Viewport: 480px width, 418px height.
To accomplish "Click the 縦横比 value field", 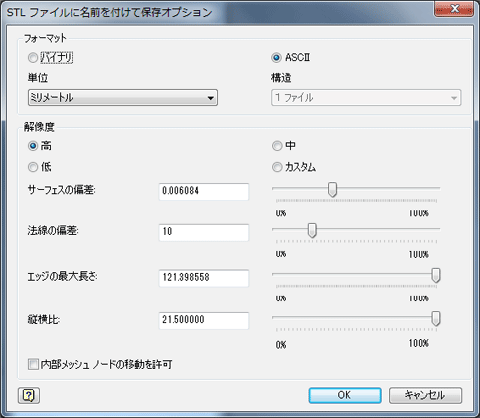I will click(204, 320).
